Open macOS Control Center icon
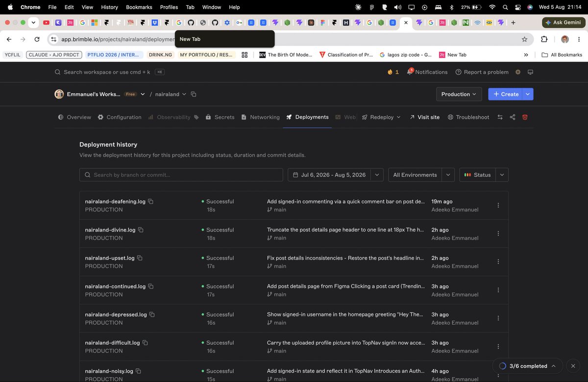 518,7
